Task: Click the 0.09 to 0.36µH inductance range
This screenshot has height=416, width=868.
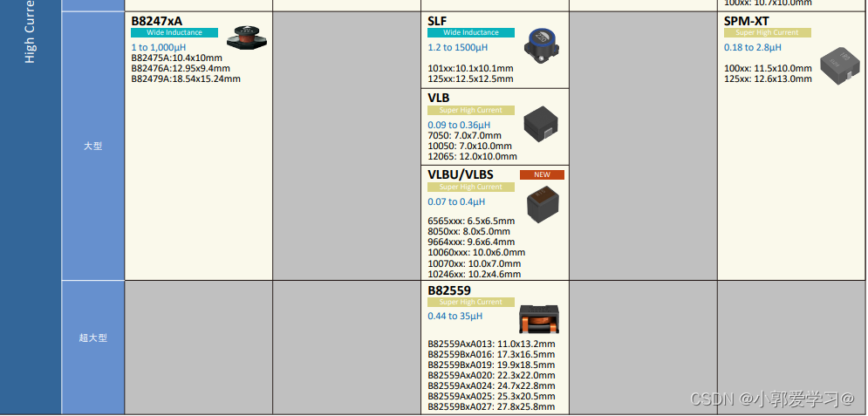Action: click(x=459, y=125)
